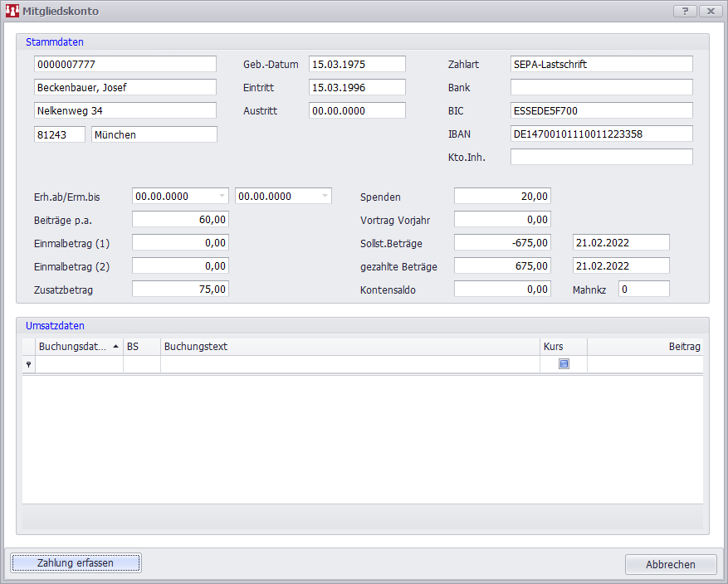The height and width of the screenshot is (584, 728).
Task: Click the Abbrechen button
Action: coord(671,564)
